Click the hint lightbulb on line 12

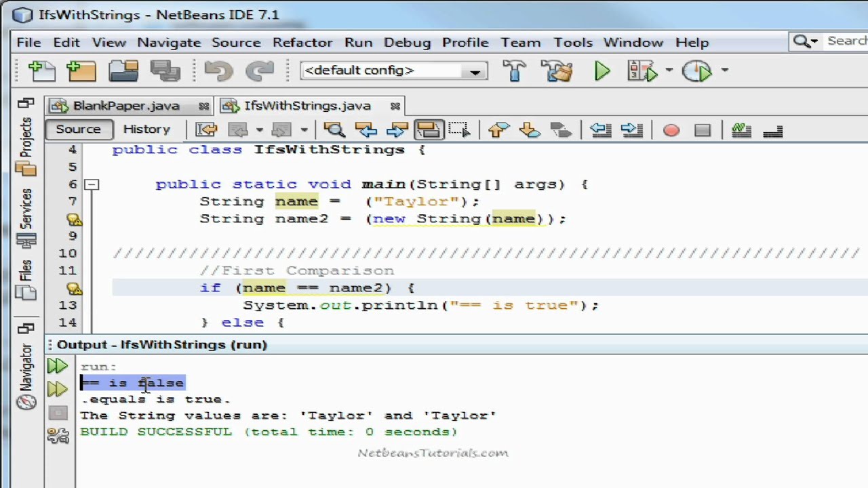(74, 288)
